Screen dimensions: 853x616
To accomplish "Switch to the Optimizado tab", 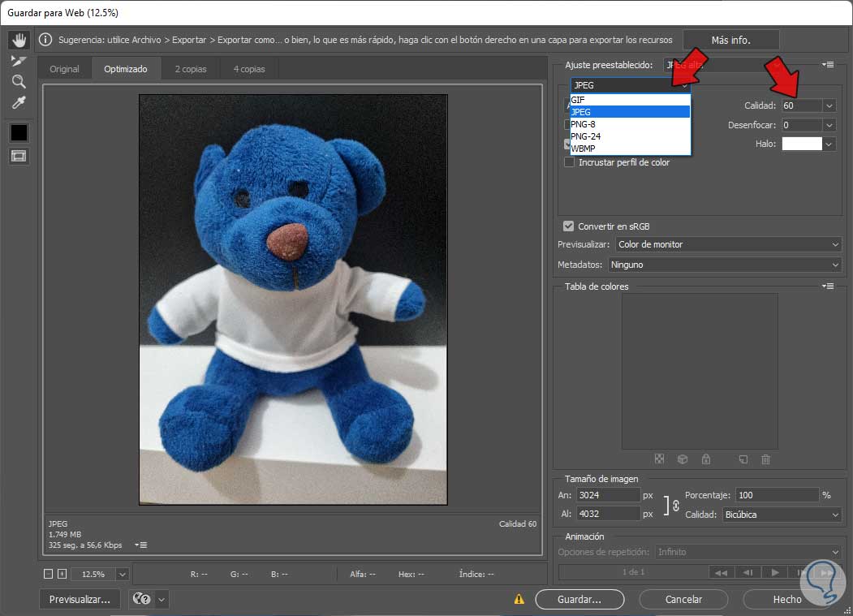I will 126,69.
